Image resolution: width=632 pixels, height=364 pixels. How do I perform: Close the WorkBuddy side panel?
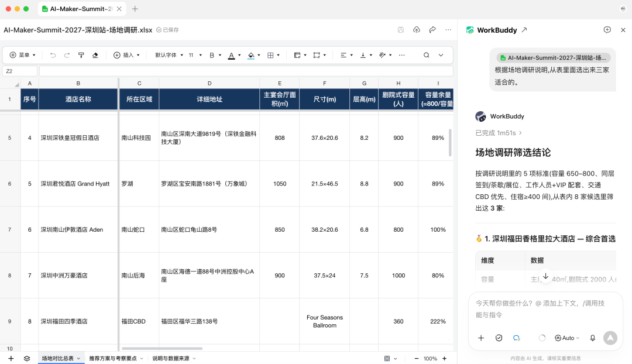coord(623,30)
